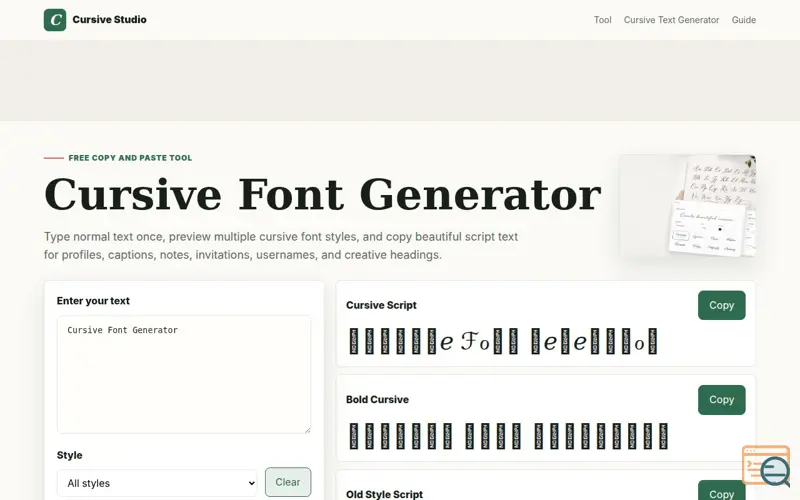Open the All styles dropdown
This screenshot has height=500, width=800.
157,483
